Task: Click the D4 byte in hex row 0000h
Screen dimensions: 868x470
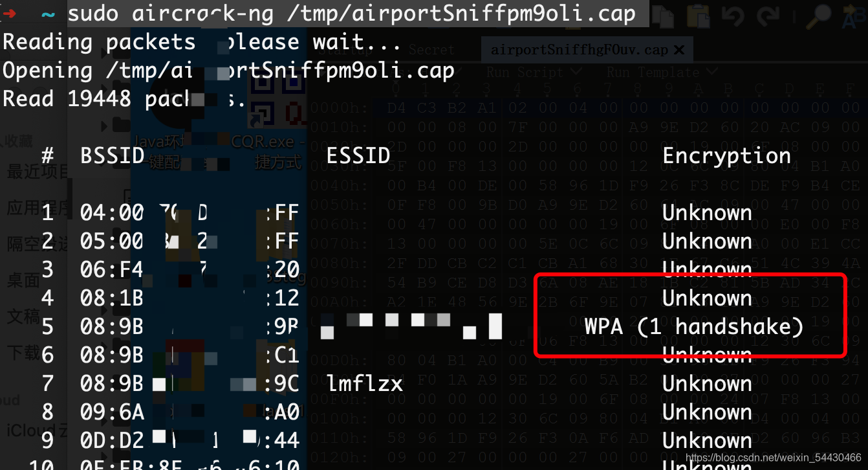Action: click(x=396, y=108)
